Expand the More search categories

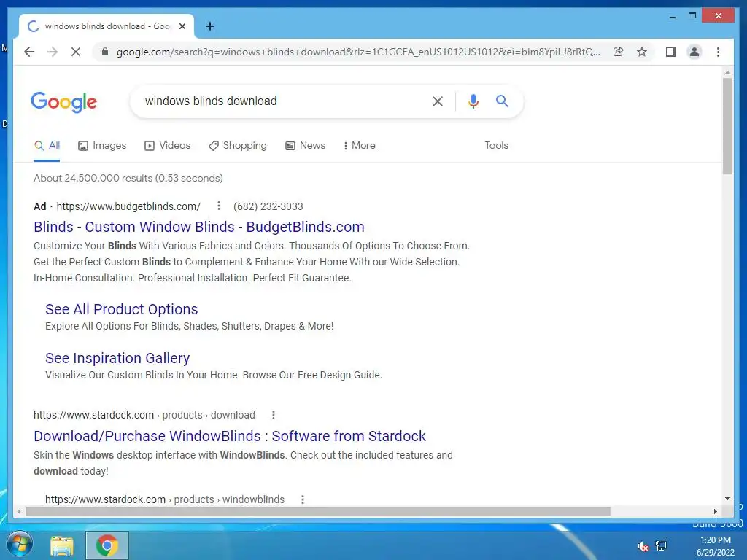[x=359, y=145]
